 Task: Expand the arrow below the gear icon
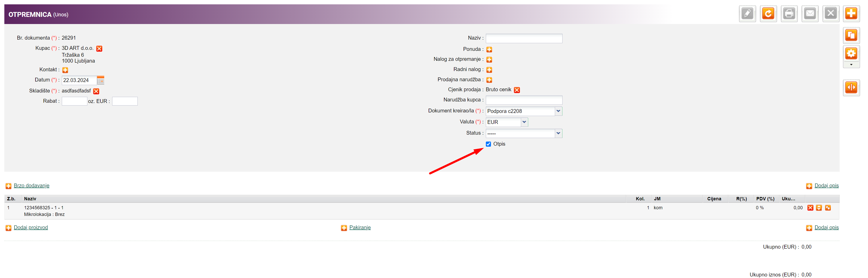[851, 65]
